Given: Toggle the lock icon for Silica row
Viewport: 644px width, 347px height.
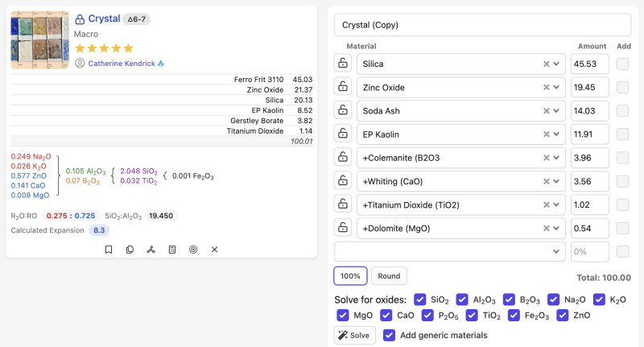Looking at the screenshot, I should (343, 64).
